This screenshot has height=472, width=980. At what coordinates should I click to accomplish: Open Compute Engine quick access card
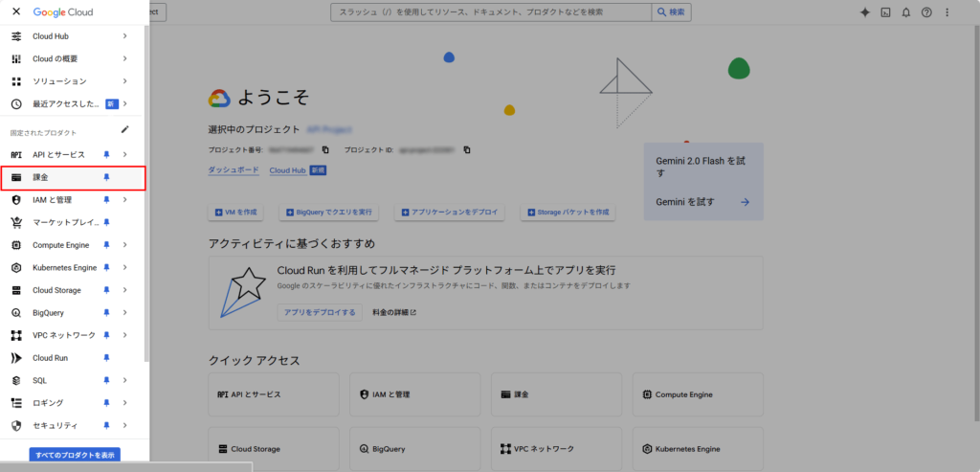coord(698,394)
